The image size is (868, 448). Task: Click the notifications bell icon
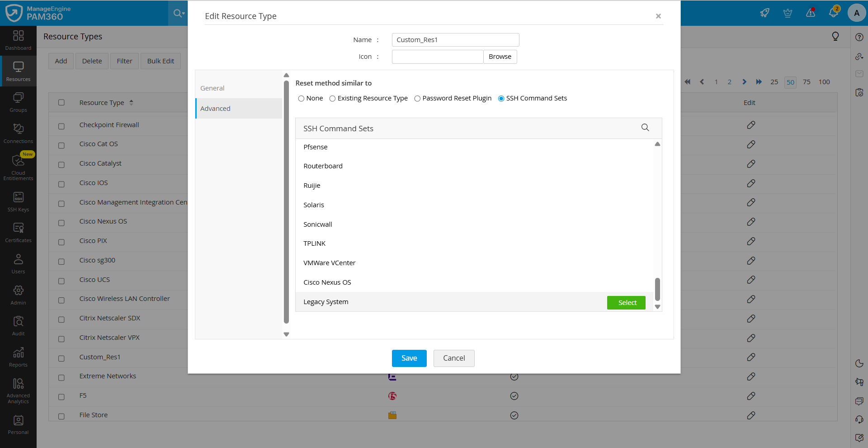[833, 13]
